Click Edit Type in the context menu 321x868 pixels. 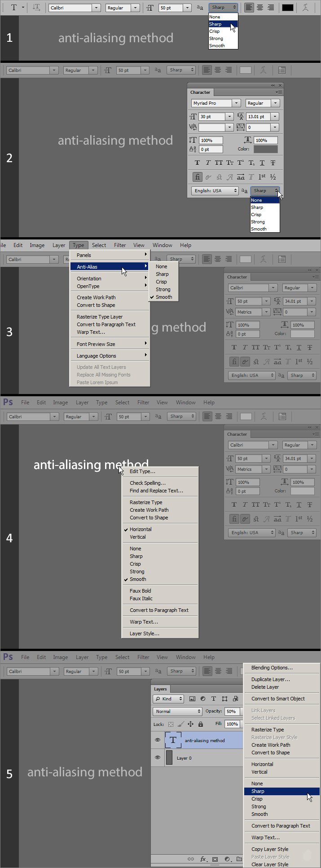click(x=142, y=471)
